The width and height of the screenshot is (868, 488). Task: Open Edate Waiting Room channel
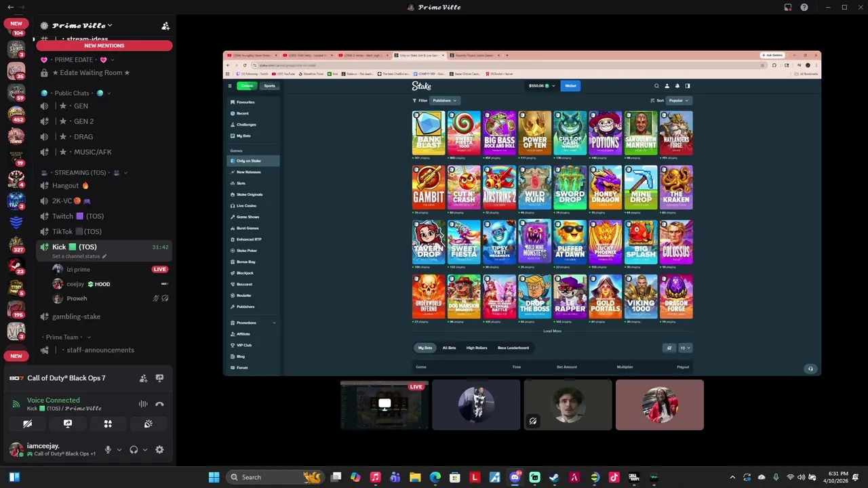104,73
